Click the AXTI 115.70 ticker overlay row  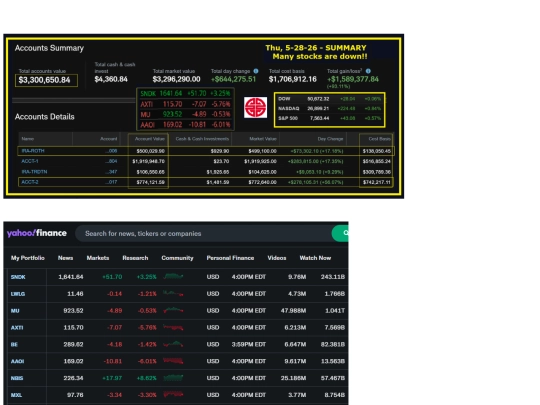(x=185, y=104)
